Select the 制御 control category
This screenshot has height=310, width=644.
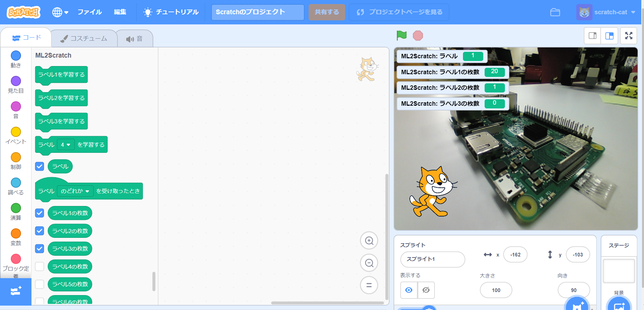tap(16, 161)
